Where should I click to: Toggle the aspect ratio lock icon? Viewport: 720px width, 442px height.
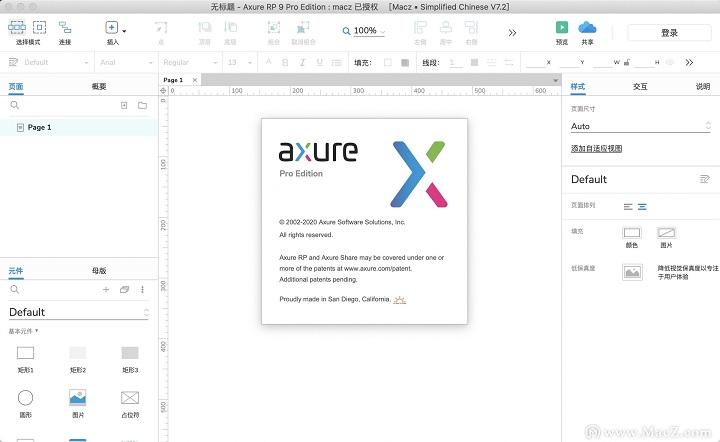click(x=627, y=62)
